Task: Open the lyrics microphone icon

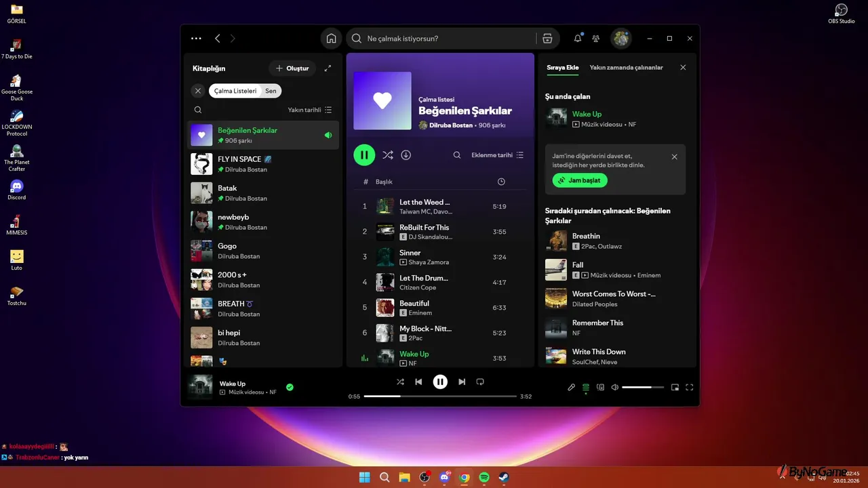Action: click(x=571, y=388)
